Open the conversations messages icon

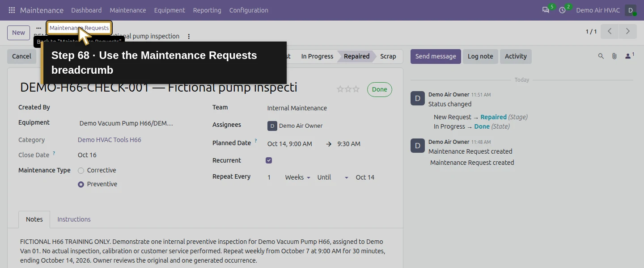[x=546, y=10]
